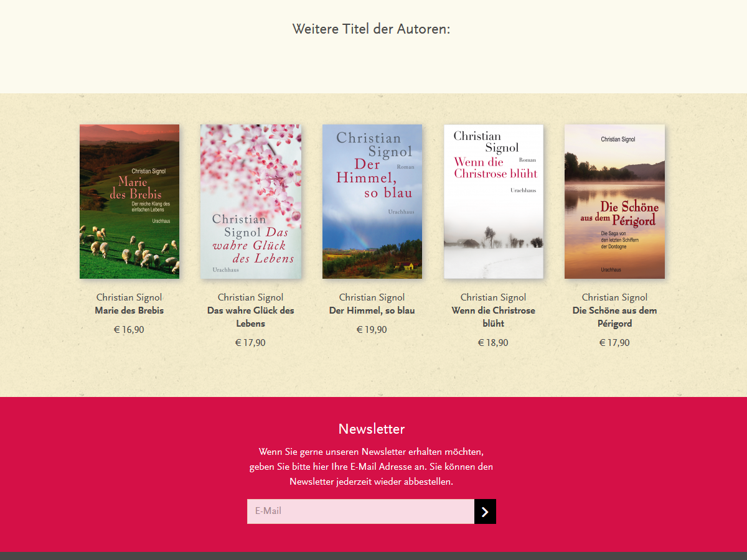Viewport: 747px width, 560px height.
Task: Submit newsletter email with arrow button
Action: [x=485, y=511]
